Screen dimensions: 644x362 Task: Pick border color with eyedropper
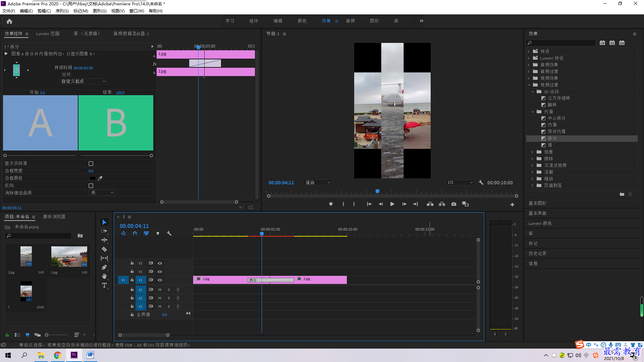click(100, 178)
